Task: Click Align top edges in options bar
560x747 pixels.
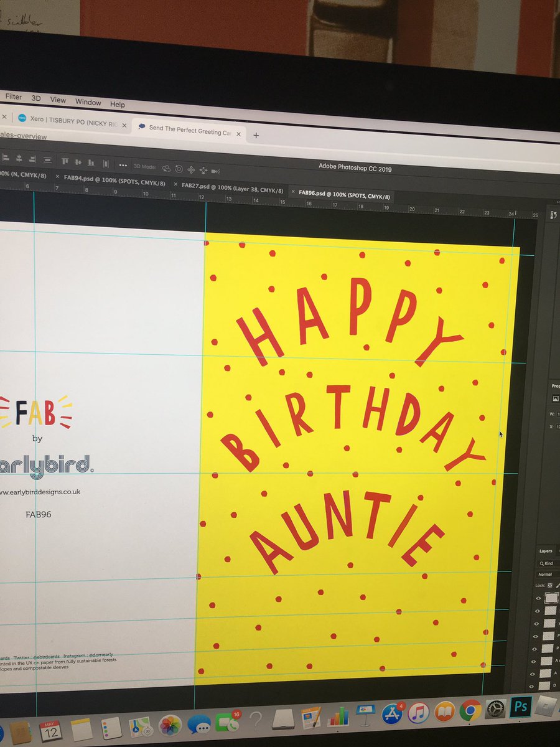Action: (x=65, y=161)
